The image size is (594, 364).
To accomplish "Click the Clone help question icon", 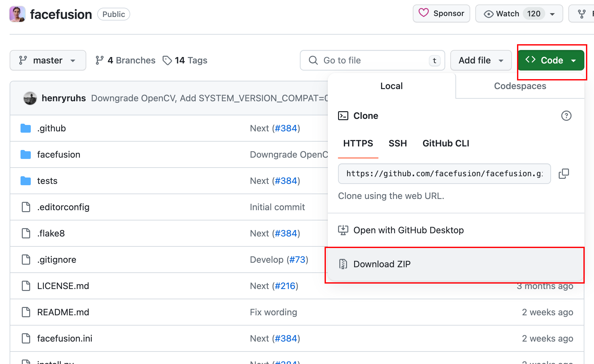I will 566,116.
